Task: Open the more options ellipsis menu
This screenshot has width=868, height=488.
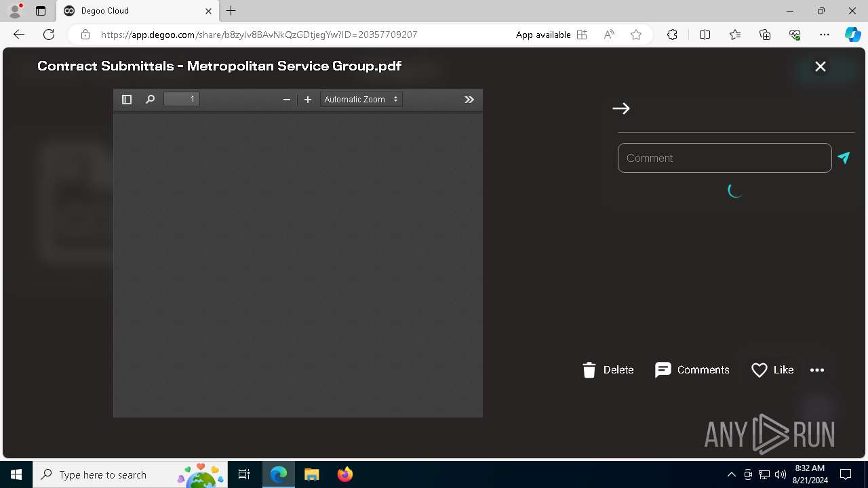Action: tap(817, 370)
